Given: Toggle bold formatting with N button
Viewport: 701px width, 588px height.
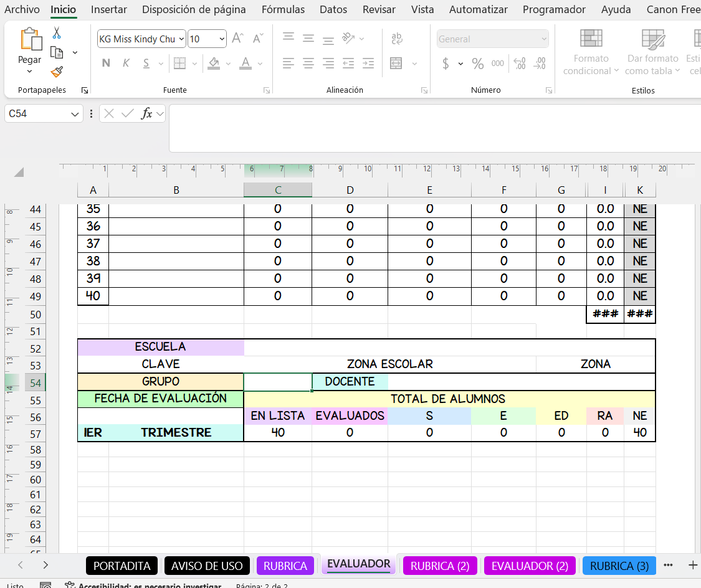Looking at the screenshot, I should [106, 63].
